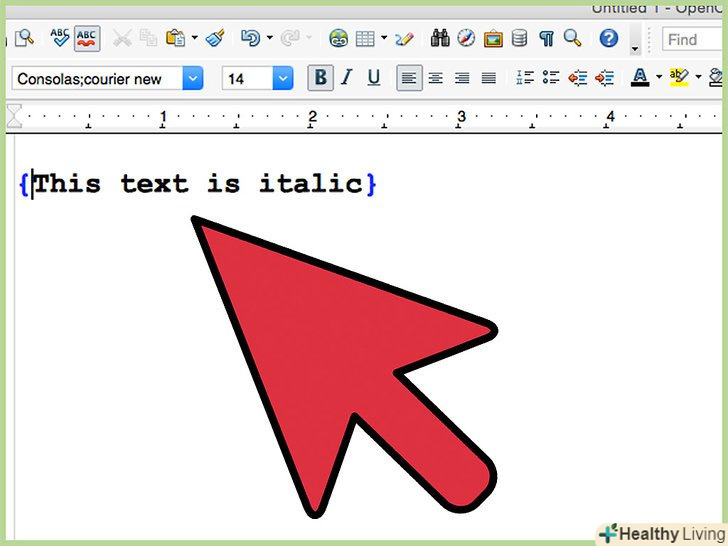The height and width of the screenshot is (546, 728).
Task: Click the Justified alignment button
Action: click(x=487, y=78)
